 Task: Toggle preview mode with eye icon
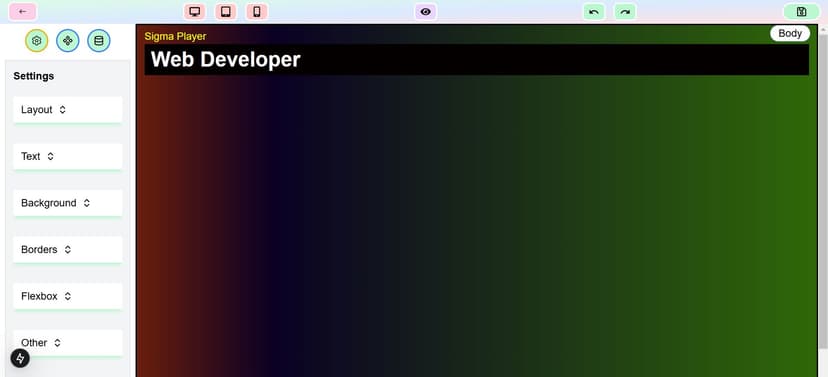(426, 12)
